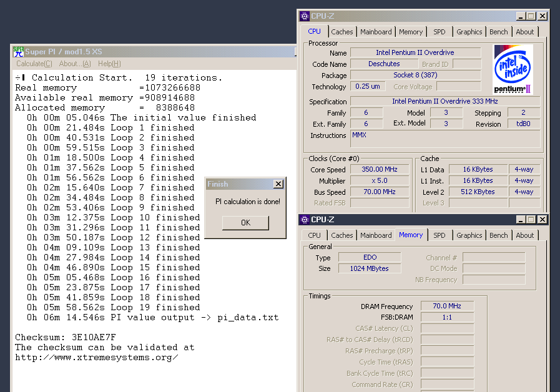Image resolution: width=560 pixels, height=392 pixels.
Task: Click Instructions value 'MMX'
Action: [445, 139]
